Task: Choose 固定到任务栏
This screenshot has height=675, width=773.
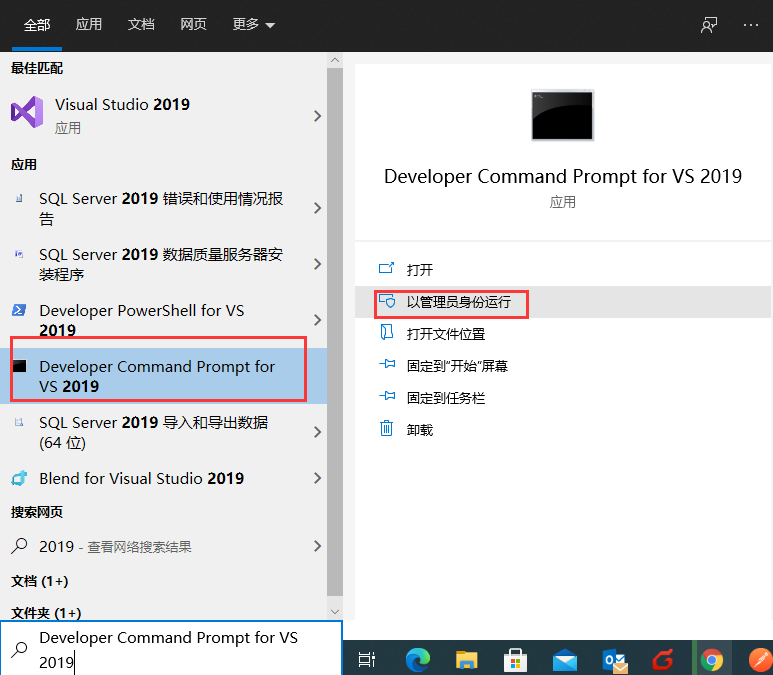Action: pos(563,398)
